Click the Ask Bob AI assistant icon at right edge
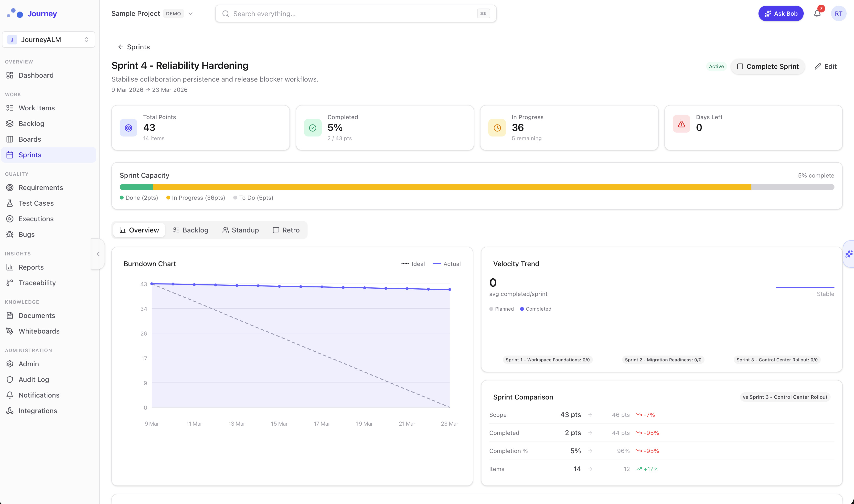This screenshot has height=504, width=854. tap(849, 254)
